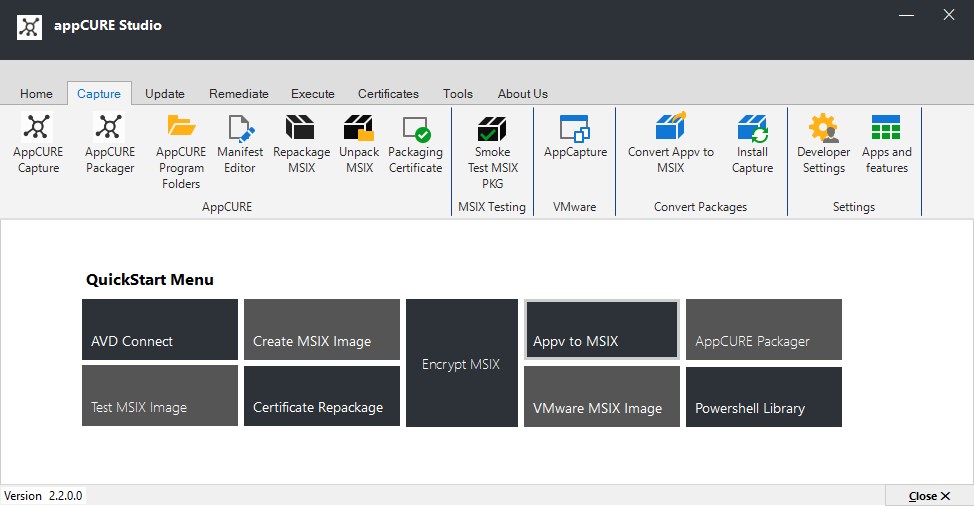
Task: Switch to the Home tab
Action: (36, 94)
